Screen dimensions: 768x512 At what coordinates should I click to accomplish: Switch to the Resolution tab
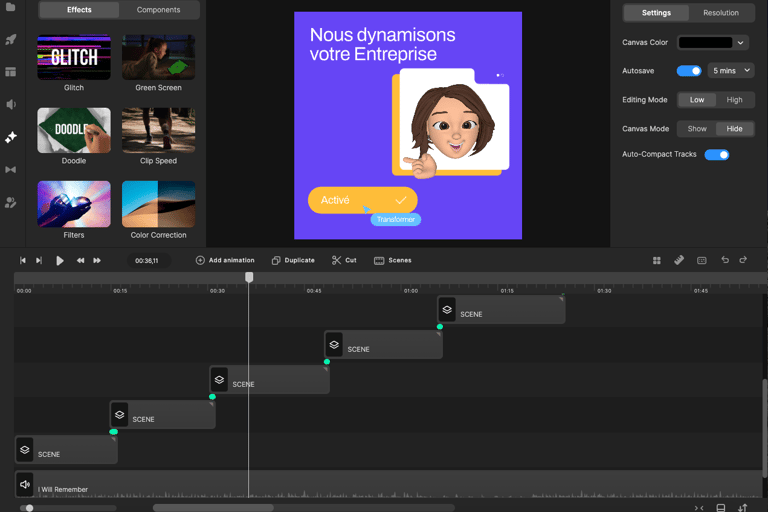coord(720,13)
